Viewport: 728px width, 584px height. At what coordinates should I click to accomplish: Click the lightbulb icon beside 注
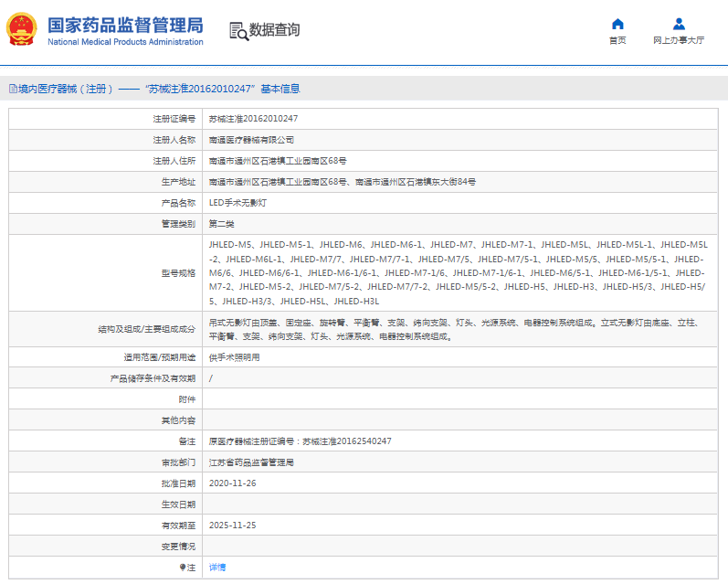[x=183, y=568]
